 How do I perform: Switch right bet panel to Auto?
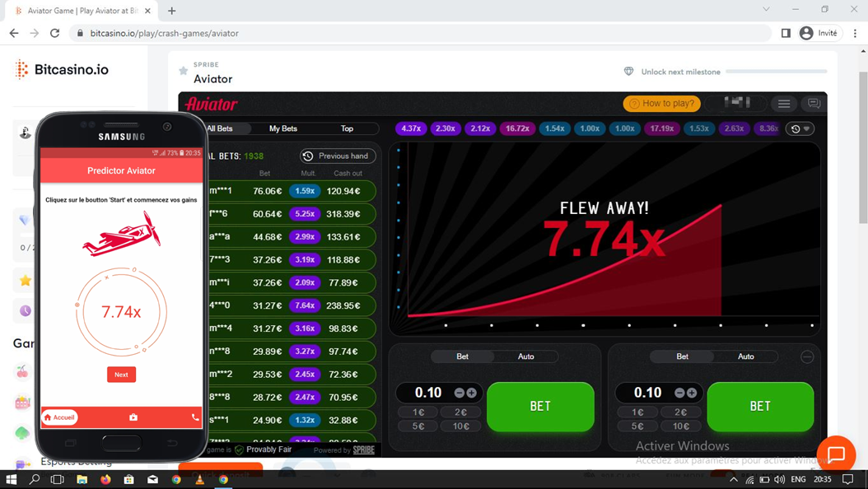(x=745, y=356)
